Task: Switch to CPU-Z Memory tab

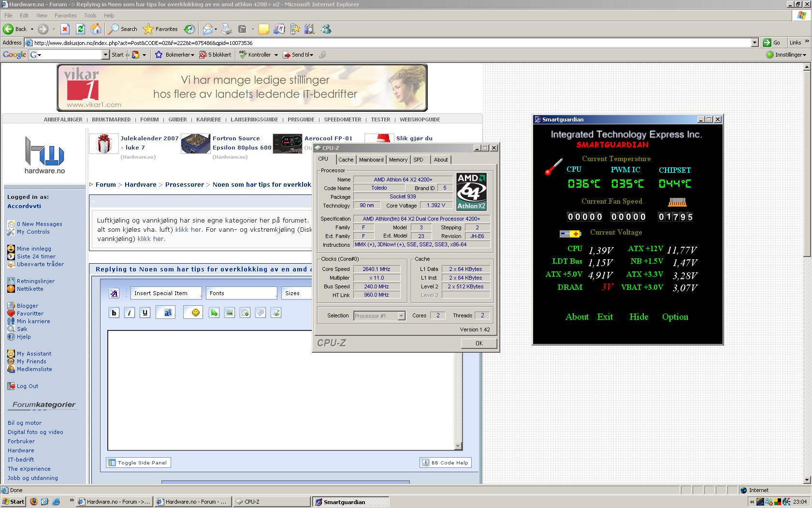Action: tap(398, 160)
